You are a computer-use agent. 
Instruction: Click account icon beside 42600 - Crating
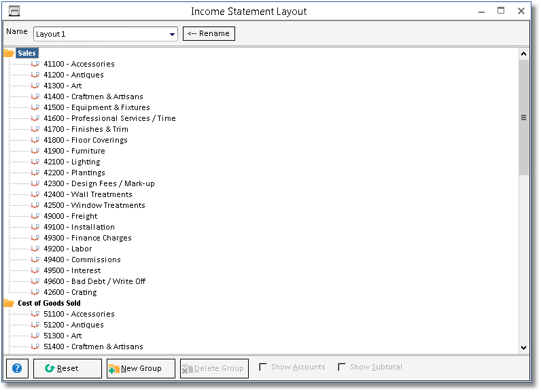coord(35,292)
